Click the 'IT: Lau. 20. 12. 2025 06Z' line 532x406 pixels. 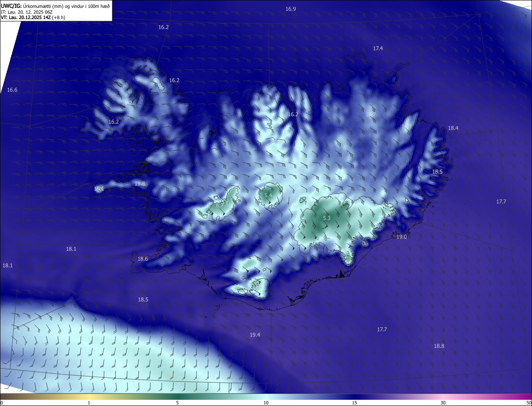pos(27,12)
